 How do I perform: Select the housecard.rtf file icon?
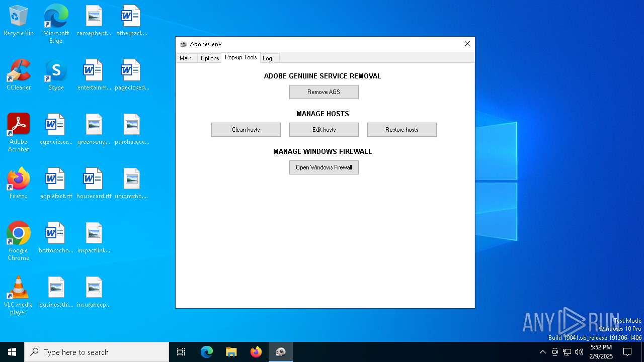(x=94, y=184)
